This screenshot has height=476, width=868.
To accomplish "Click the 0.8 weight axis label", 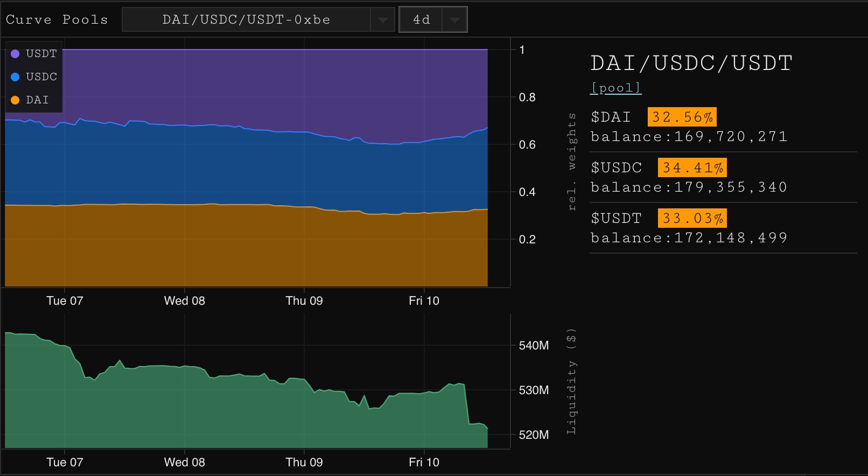I will coord(527,97).
